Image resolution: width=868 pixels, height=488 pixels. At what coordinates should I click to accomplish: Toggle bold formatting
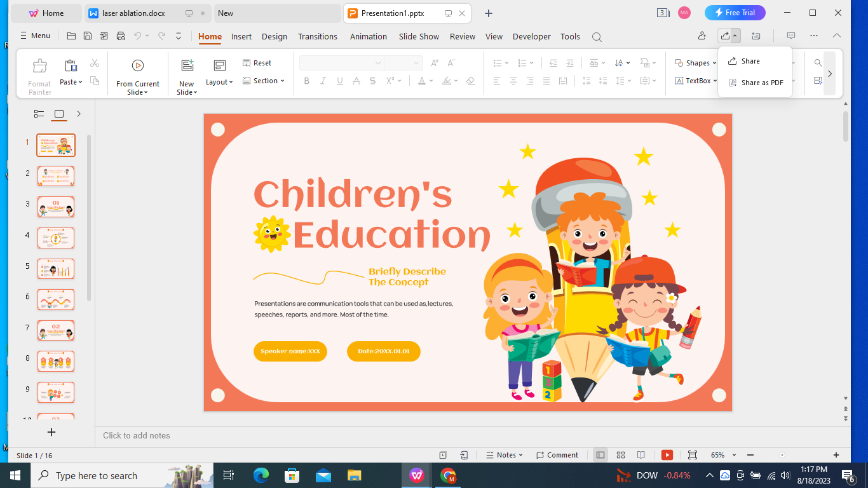coord(307,81)
